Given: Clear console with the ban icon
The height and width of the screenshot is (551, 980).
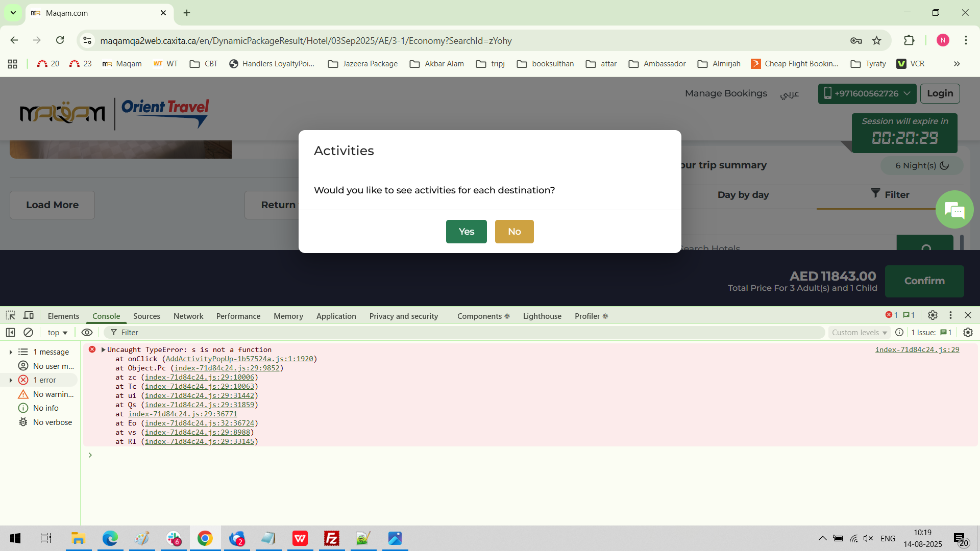Looking at the screenshot, I should (x=29, y=332).
